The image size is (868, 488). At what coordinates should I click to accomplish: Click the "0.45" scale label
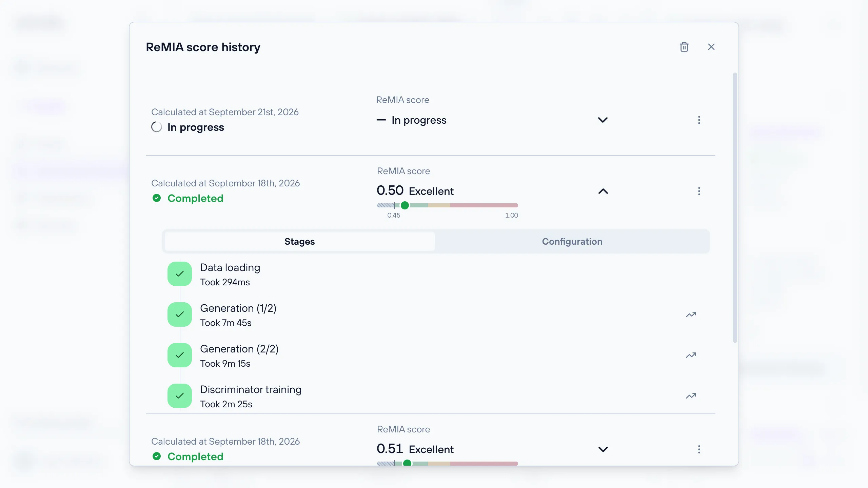click(x=394, y=216)
